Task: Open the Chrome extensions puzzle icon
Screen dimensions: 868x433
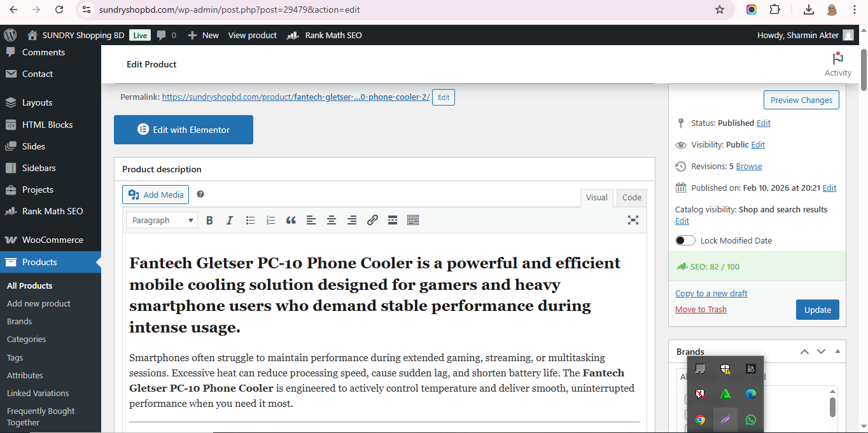Action: coord(774,10)
